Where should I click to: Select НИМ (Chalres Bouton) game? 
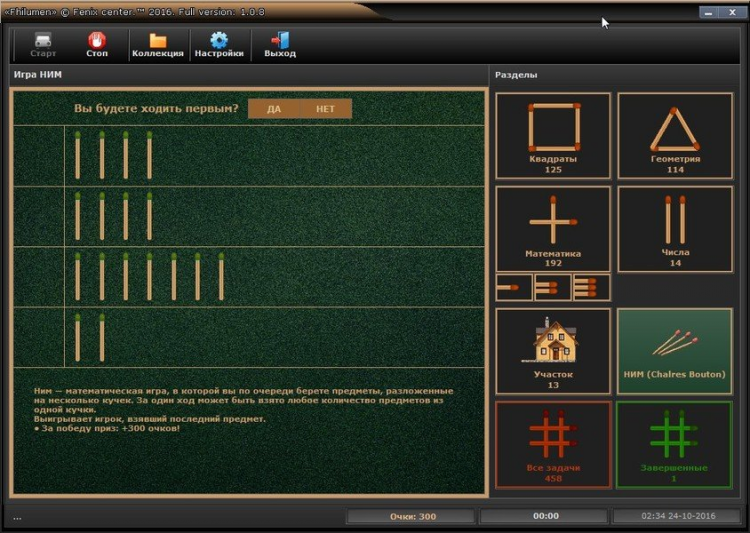(675, 351)
